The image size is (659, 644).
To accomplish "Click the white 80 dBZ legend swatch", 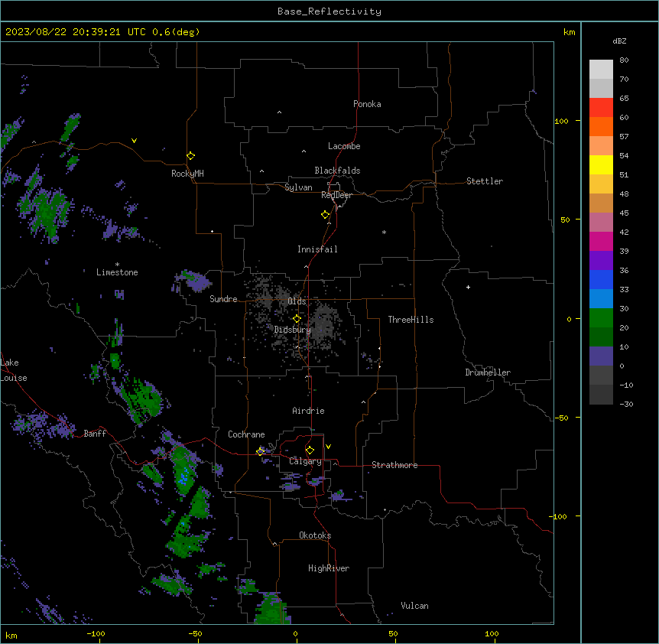I will (x=601, y=70).
